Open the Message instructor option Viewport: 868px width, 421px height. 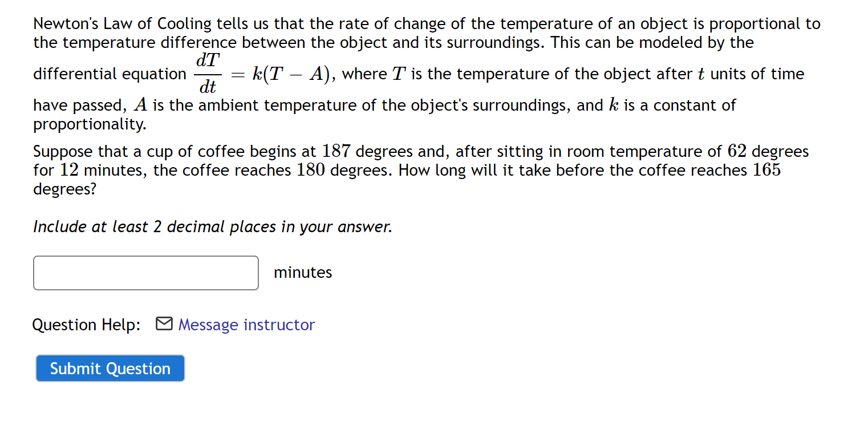246,325
